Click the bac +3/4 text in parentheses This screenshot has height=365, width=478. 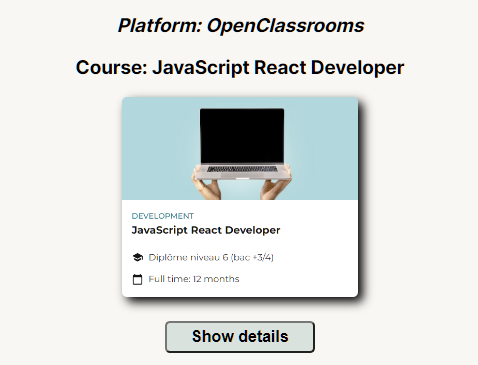(252, 257)
